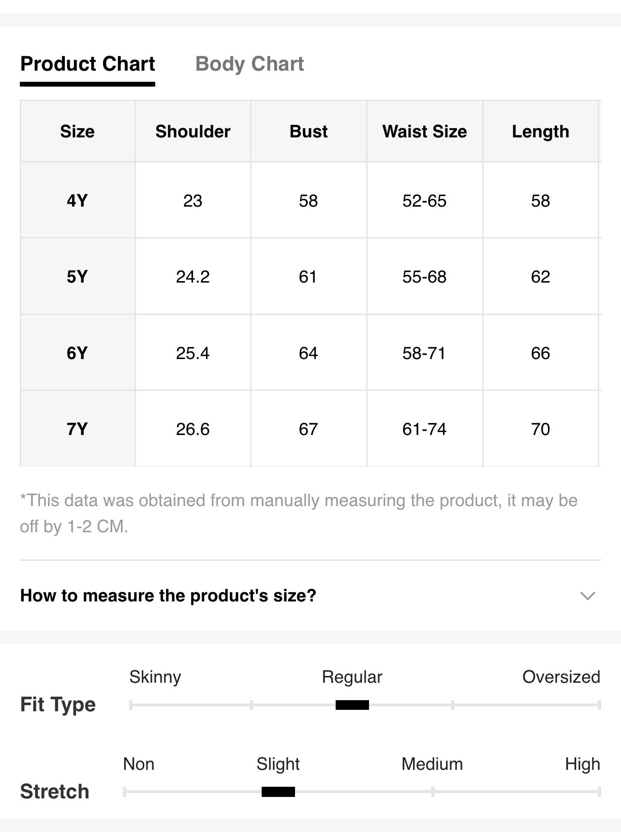The image size is (621, 840).
Task: Select the 5Y size row header
Action: click(77, 276)
